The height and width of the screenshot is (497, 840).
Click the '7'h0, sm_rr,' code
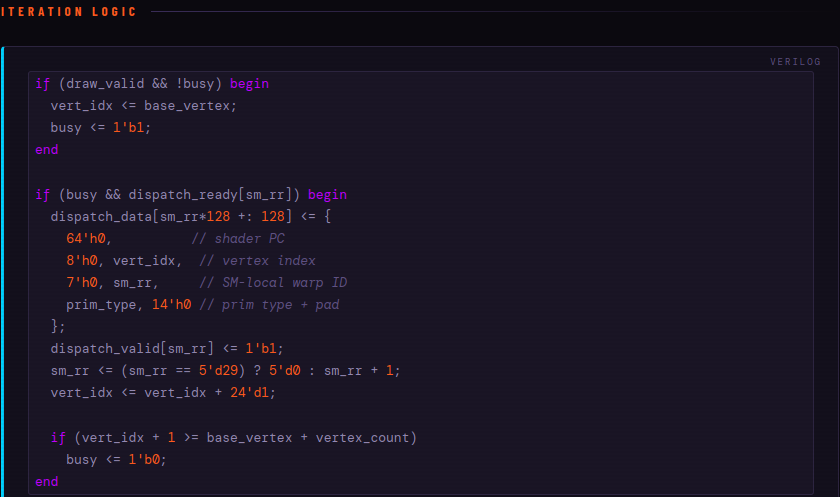(x=112, y=282)
